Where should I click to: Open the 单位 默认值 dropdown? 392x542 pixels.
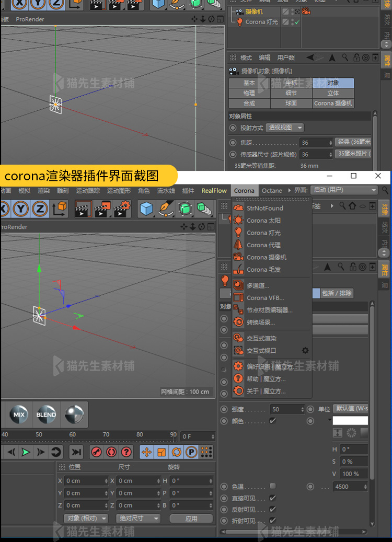click(x=350, y=409)
